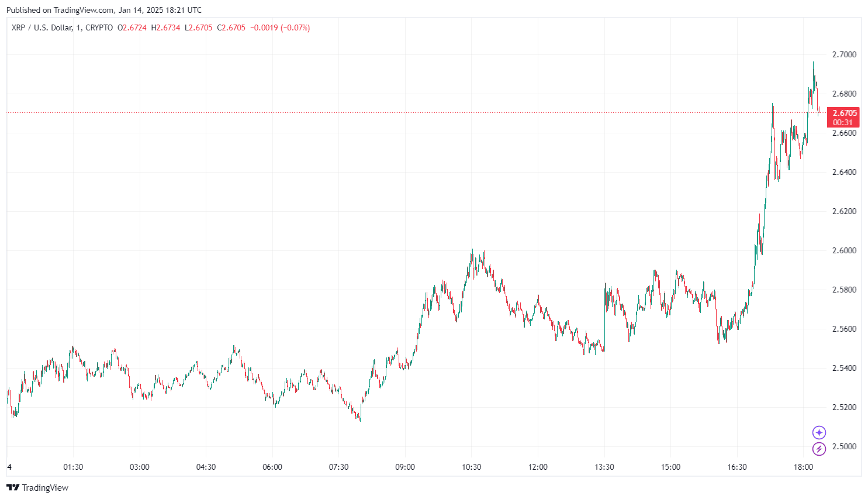The height and width of the screenshot is (499, 868).
Task: Click the 2.5600 price axis label
Action: click(844, 329)
